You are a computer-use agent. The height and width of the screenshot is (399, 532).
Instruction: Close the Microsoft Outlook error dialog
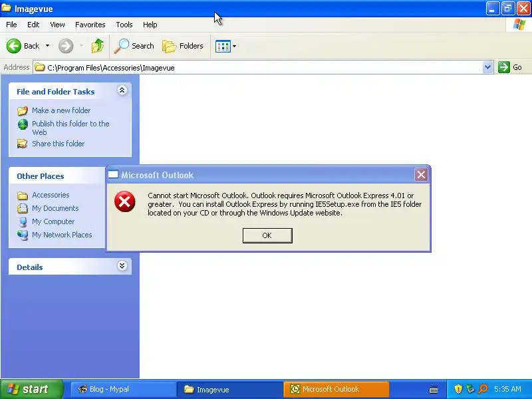pyautogui.click(x=421, y=175)
